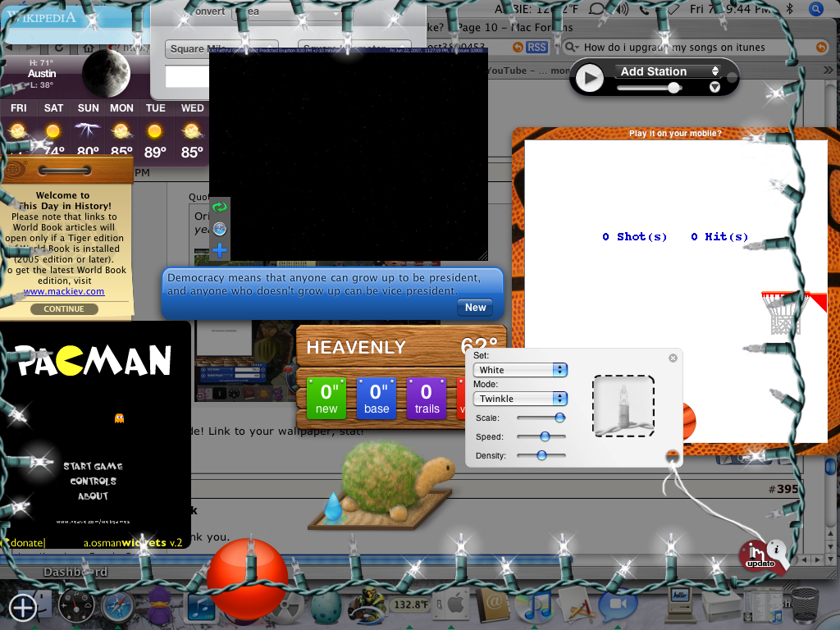This screenshot has height=630, width=840.
Task: Click the green new snowfall tile
Action: click(326, 399)
